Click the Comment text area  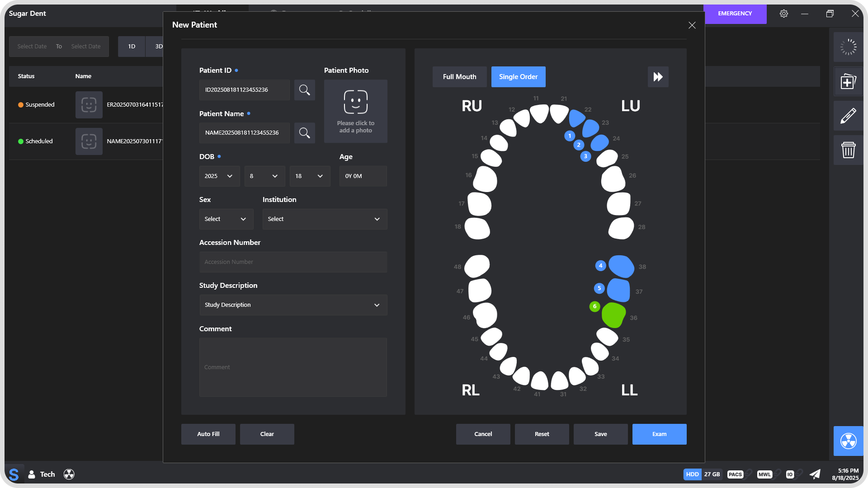[x=293, y=367]
